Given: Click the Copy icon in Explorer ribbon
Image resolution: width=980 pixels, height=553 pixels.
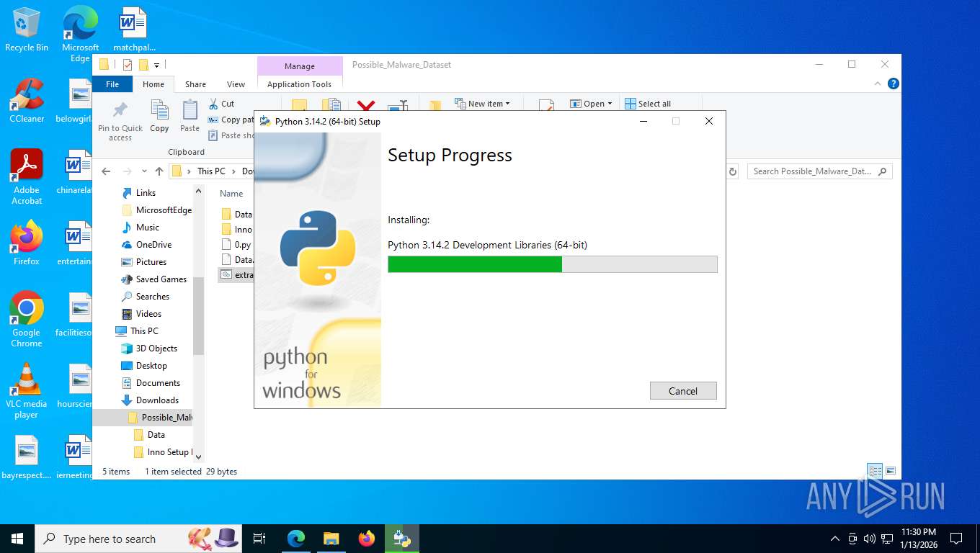Looking at the screenshot, I should click(x=159, y=117).
